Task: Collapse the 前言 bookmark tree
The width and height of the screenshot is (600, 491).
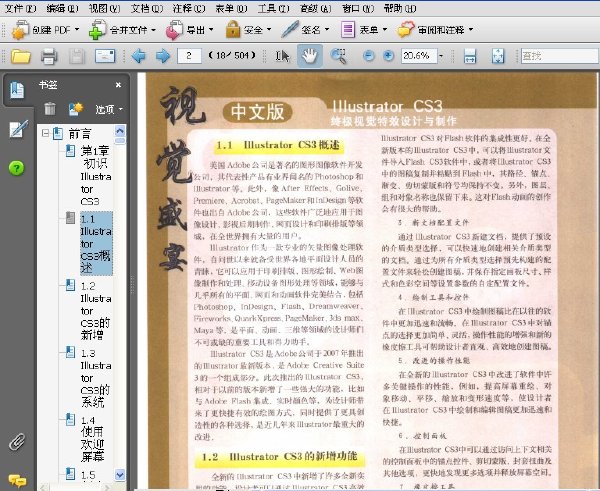Action: 45,134
